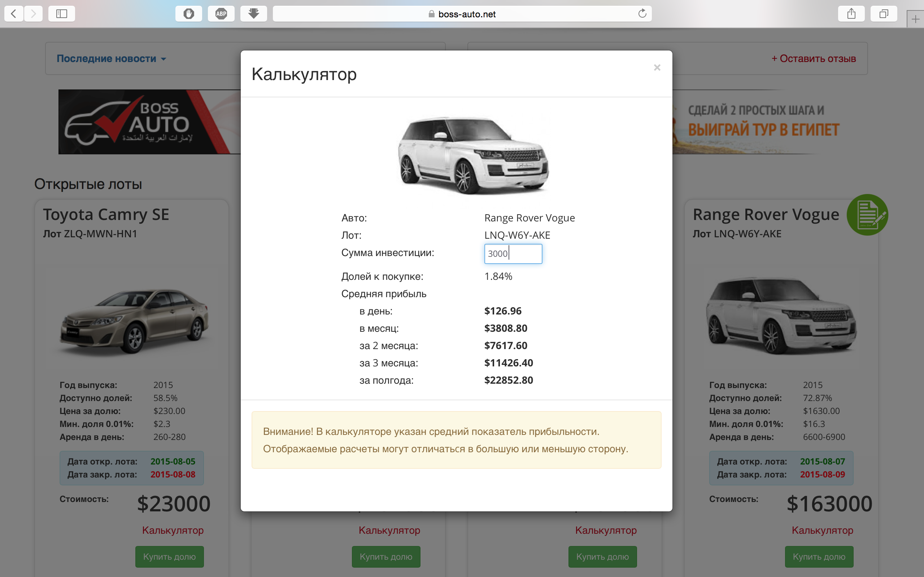
Task: Toggle the Safari sidebar icon
Action: click(61, 14)
